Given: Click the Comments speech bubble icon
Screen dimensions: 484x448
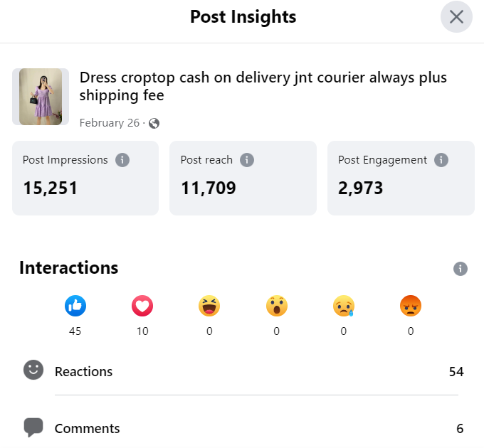Looking at the screenshot, I should [x=33, y=428].
